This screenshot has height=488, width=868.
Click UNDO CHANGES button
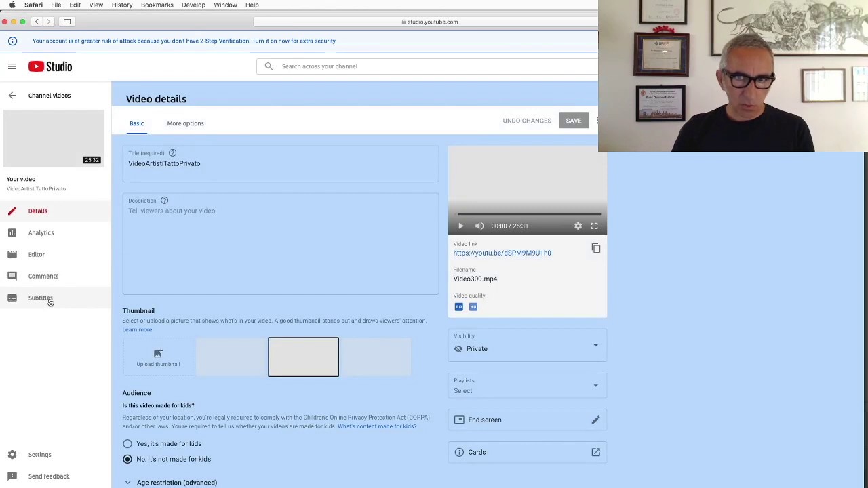coord(527,121)
